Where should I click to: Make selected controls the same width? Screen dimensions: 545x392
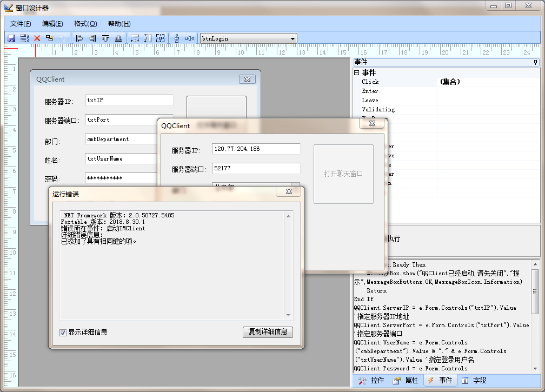click(x=135, y=38)
